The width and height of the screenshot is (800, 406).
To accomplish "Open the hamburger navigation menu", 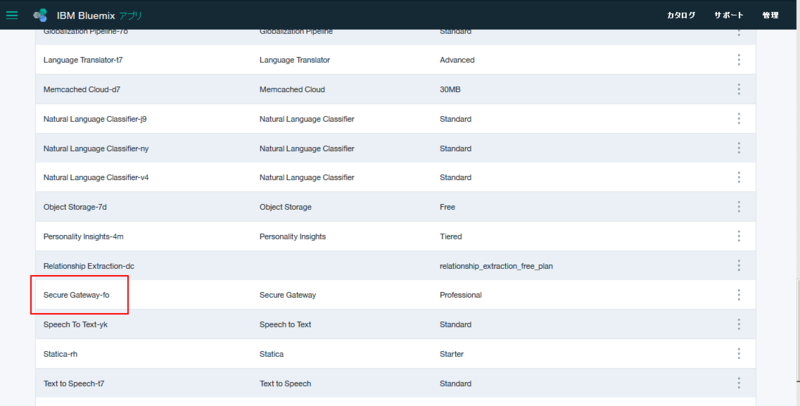I will click(12, 15).
